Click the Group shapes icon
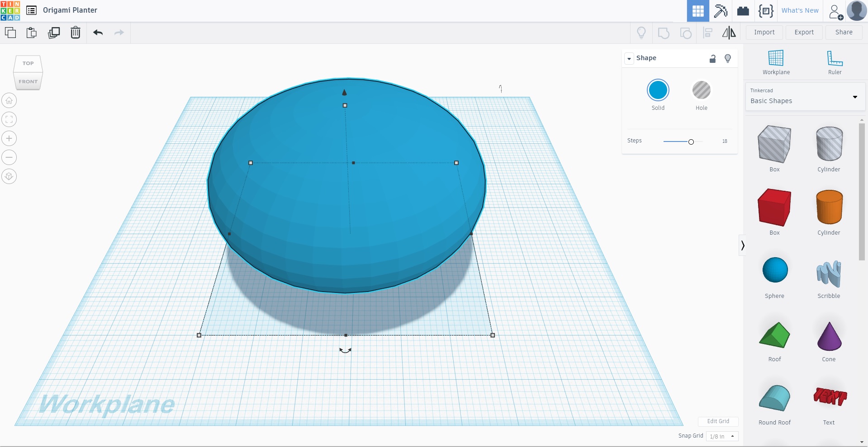The width and height of the screenshot is (868, 448). coord(664,33)
